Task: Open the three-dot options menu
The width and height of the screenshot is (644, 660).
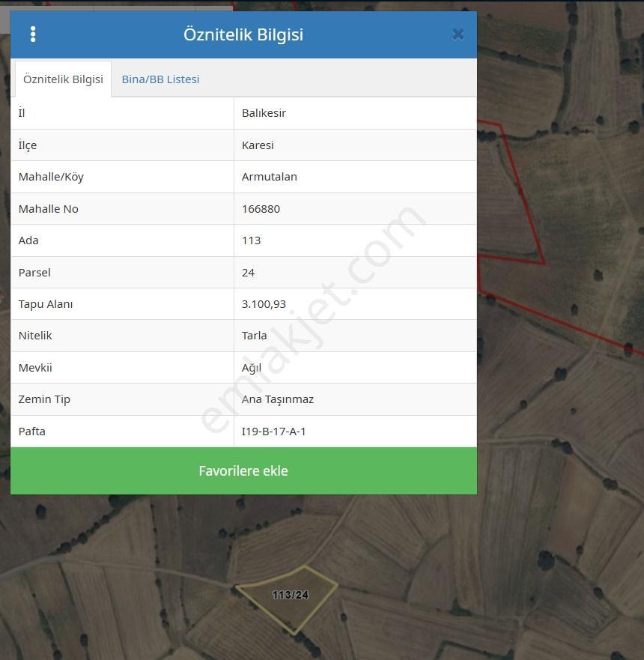Action: (x=33, y=34)
